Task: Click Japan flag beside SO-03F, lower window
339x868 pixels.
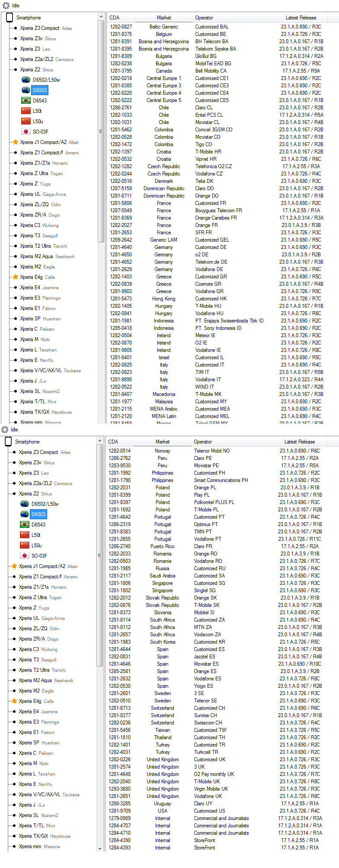Action: (25, 556)
